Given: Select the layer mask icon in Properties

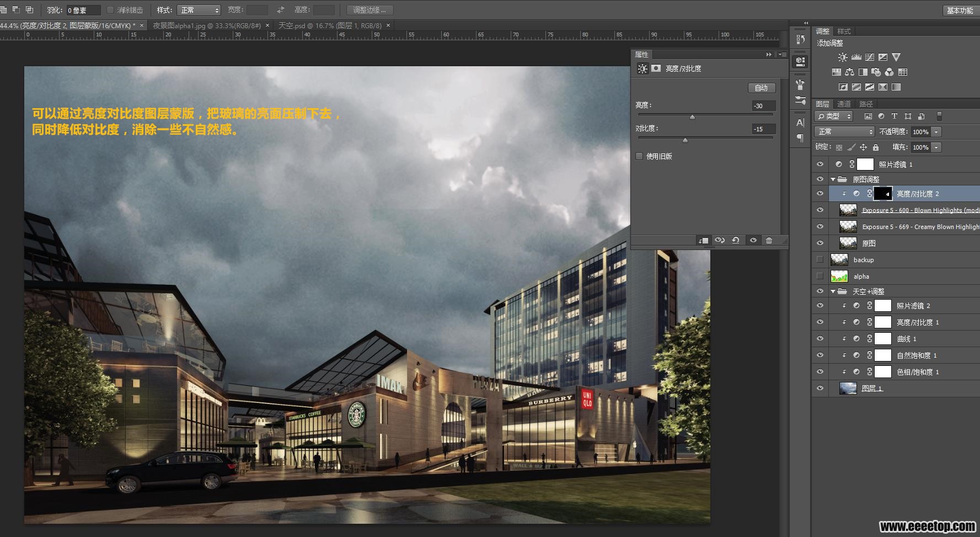Looking at the screenshot, I should (656, 68).
